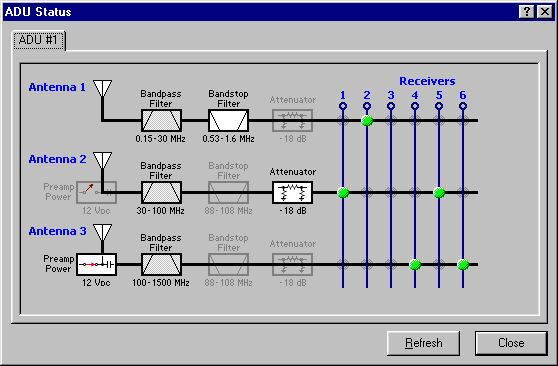Image resolution: width=558 pixels, height=366 pixels.
Task: Click green node connecting Antenna 3 to receiver 4
Action: (415, 265)
